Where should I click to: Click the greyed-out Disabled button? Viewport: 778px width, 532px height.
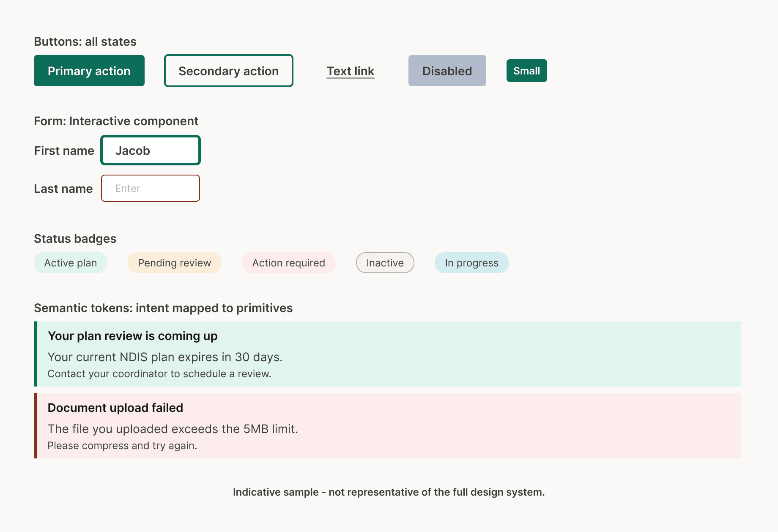tap(447, 71)
